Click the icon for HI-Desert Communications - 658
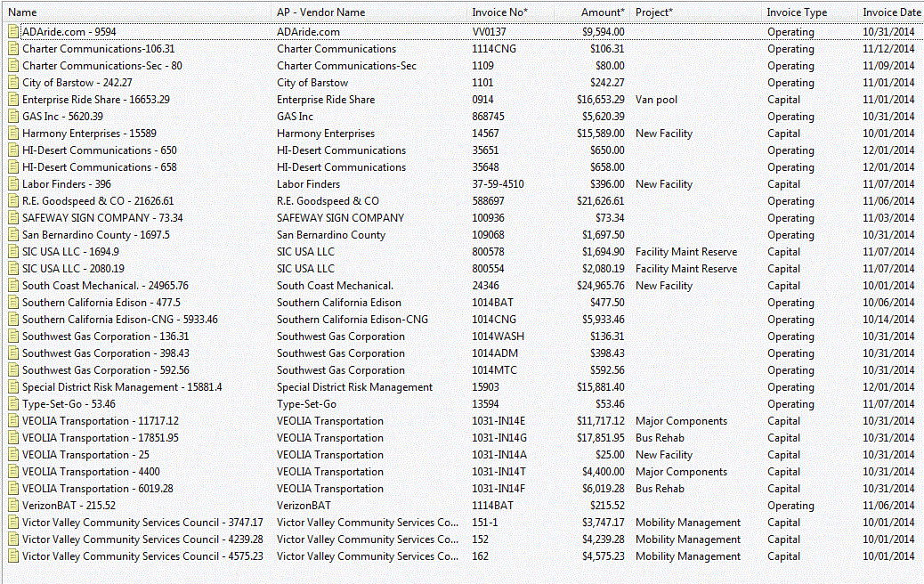 [13, 167]
